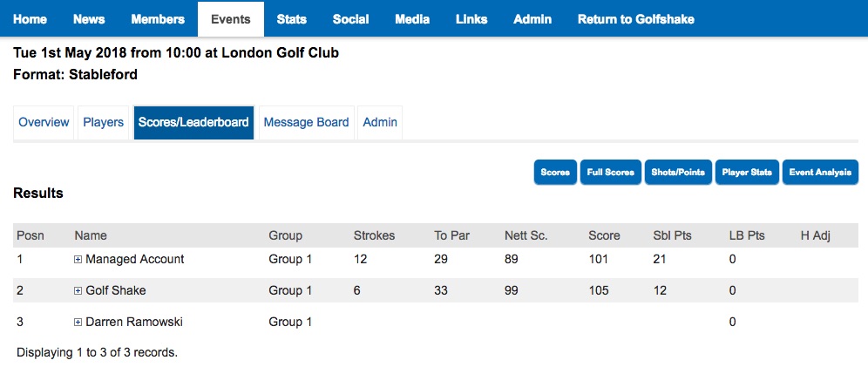Open the event Admin tab
This screenshot has width=868, height=374.
coord(380,123)
